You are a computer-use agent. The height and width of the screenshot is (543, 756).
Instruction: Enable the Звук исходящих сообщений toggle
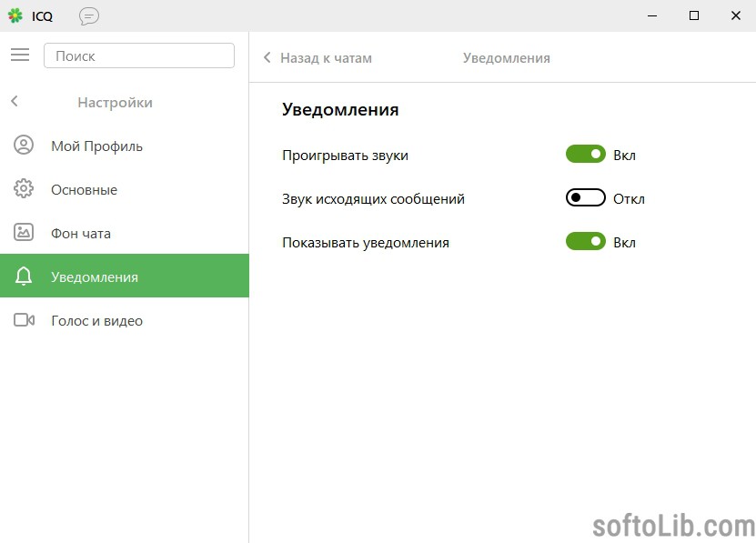coord(585,197)
